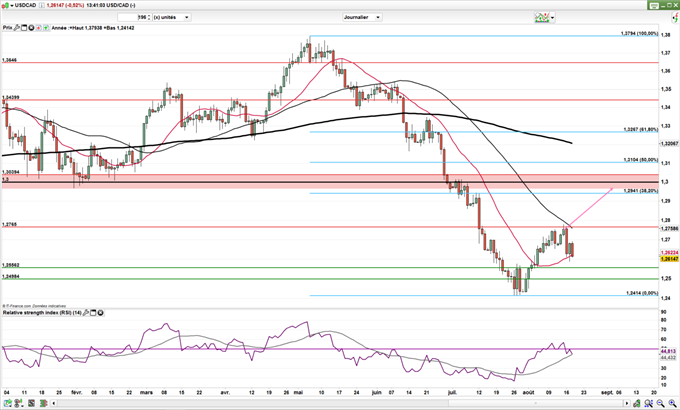
Task: Click the fourth bottom-left green-red icon
Action: (x=42, y=403)
